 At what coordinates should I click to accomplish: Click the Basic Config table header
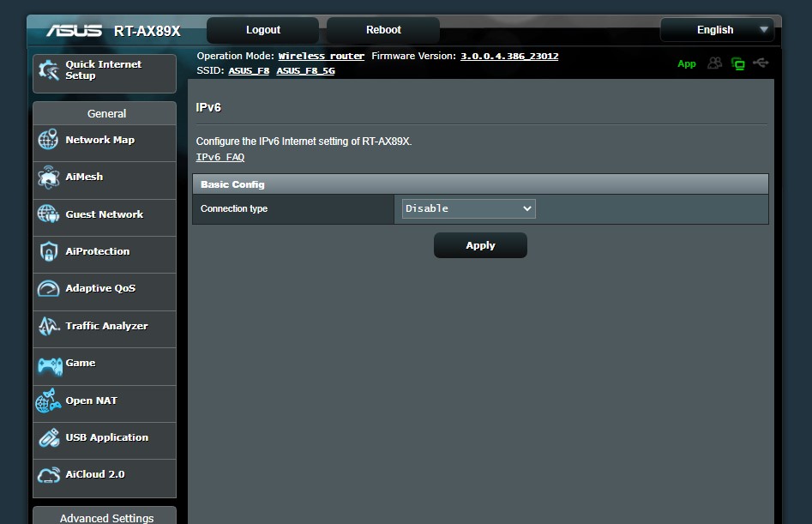click(x=480, y=184)
